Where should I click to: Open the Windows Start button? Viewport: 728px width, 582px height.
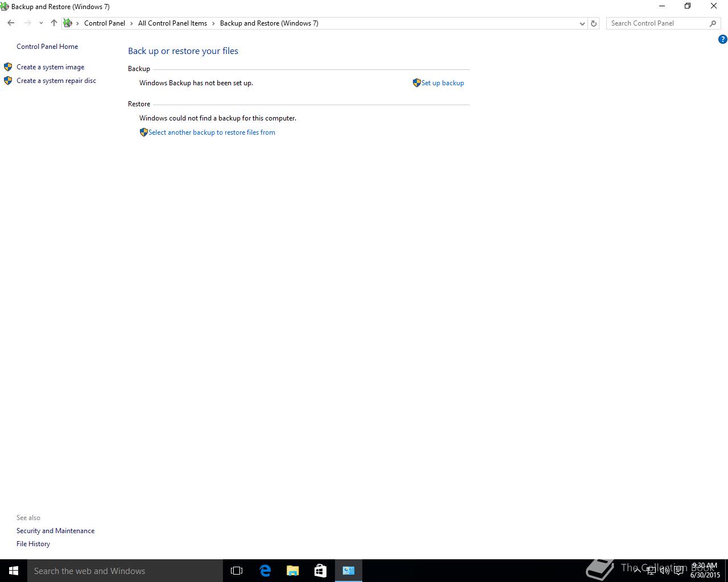pyautogui.click(x=14, y=571)
